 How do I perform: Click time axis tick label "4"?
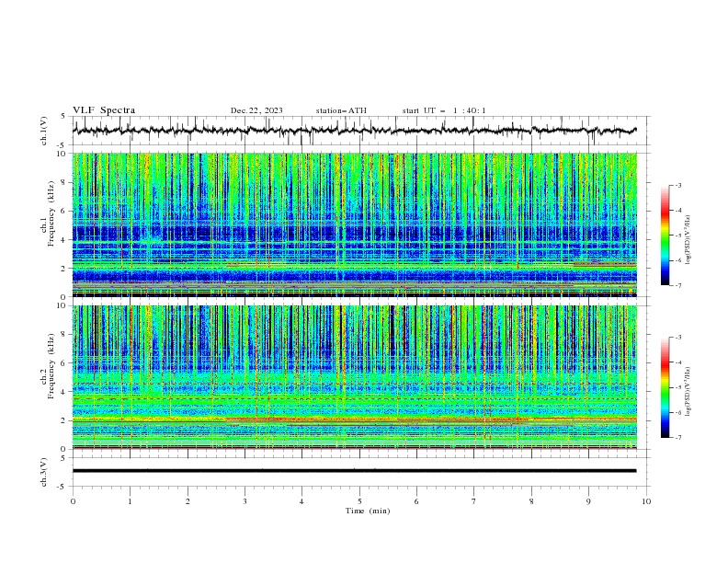[x=302, y=501]
